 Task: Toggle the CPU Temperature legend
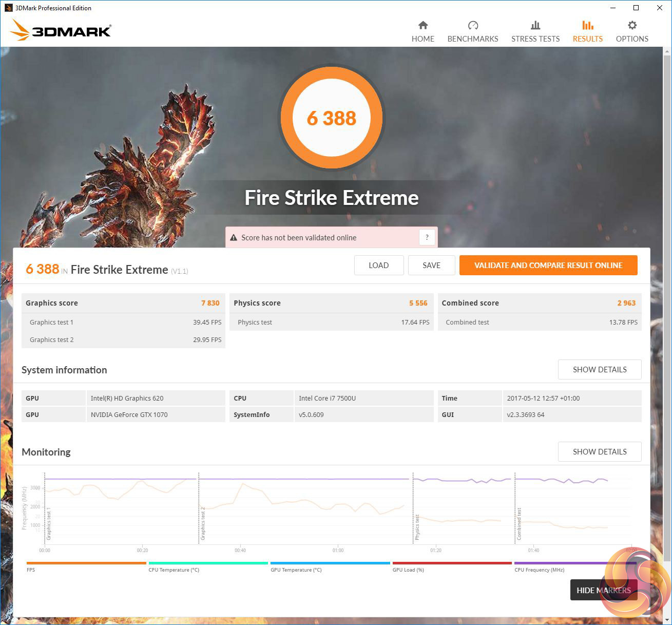[208, 566]
